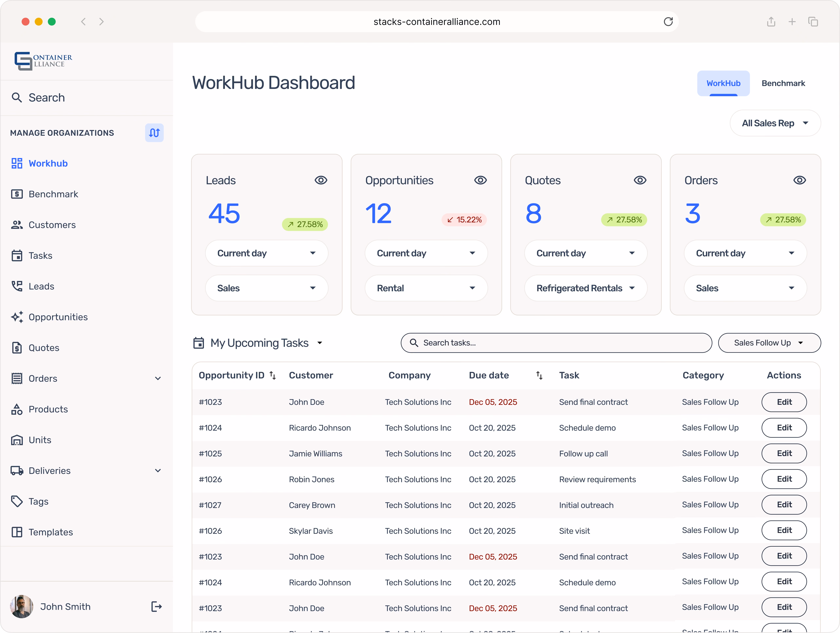The height and width of the screenshot is (633, 840).
Task: Click the Workhub dashboard grid icon
Action: pos(17,163)
